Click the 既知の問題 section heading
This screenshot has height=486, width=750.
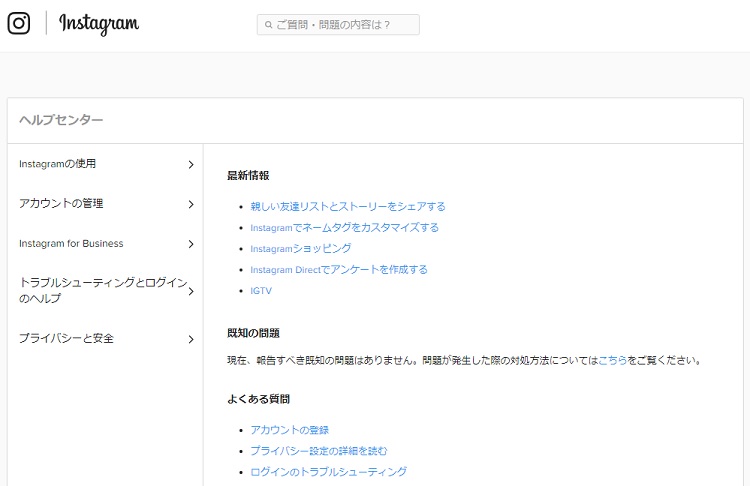click(x=253, y=333)
